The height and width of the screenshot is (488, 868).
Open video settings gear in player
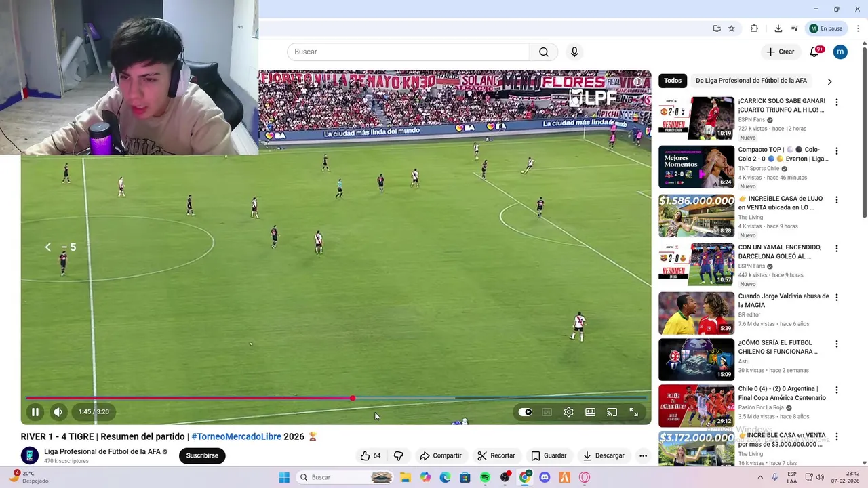pyautogui.click(x=569, y=412)
